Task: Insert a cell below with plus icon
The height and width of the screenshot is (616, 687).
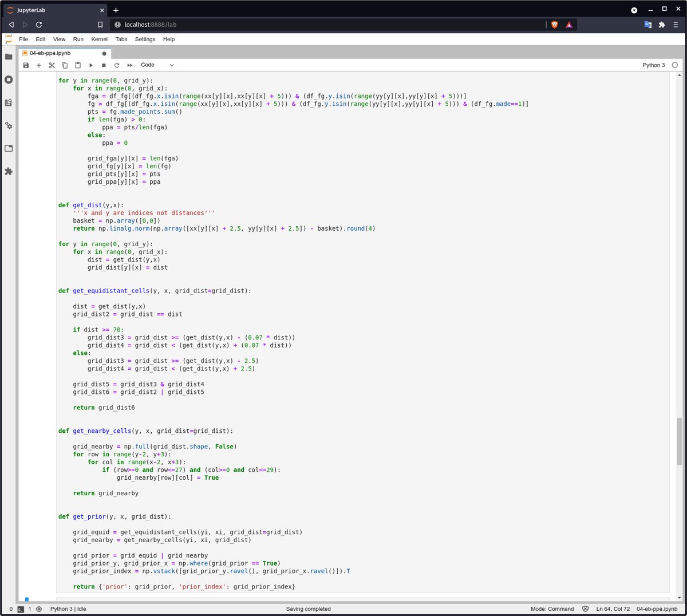Action: pos(39,65)
